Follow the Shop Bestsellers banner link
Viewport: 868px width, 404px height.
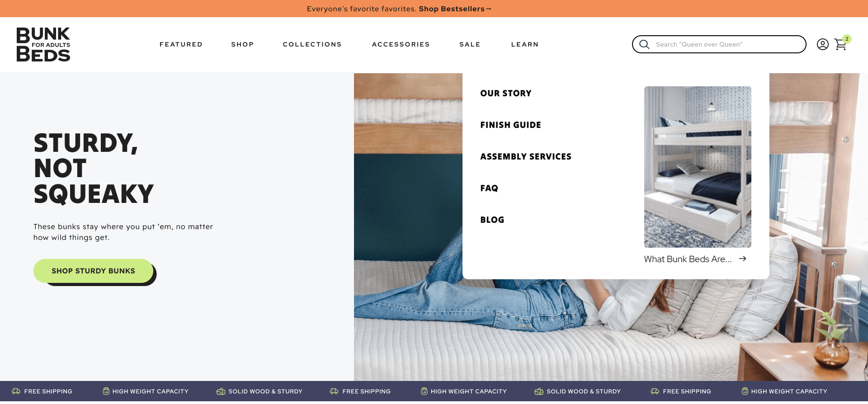click(454, 9)
